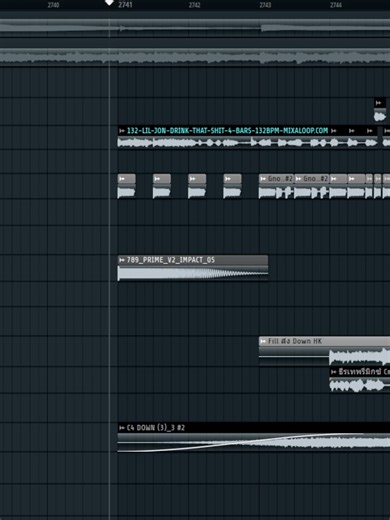
Task: Select title of the second Gno..#2 clip
Action: coord(316,179)
